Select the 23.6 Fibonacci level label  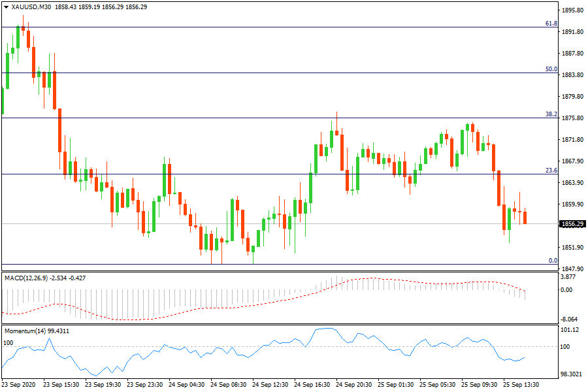tap(551, 171)
